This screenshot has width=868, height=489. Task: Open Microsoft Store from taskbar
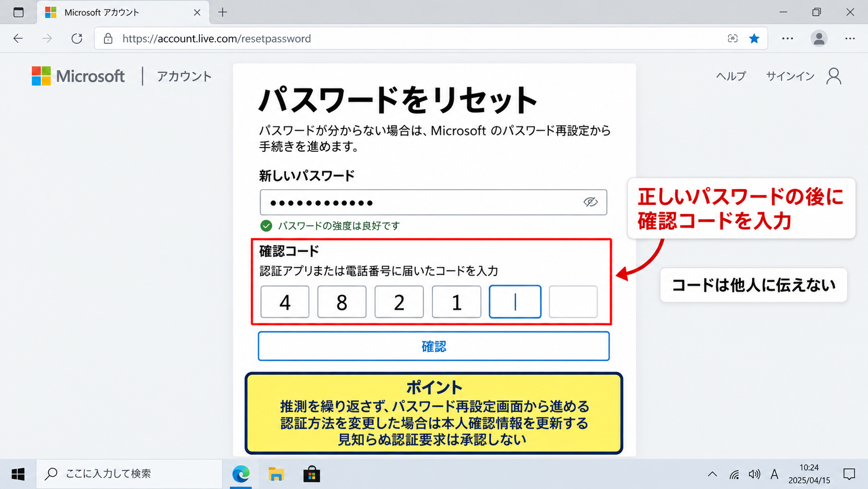[311, 474]
